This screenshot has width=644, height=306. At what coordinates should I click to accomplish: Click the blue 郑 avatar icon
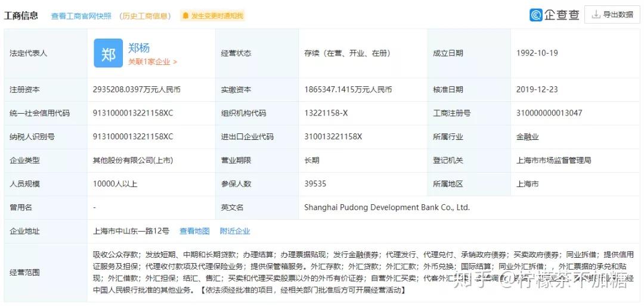click(109, 54)
